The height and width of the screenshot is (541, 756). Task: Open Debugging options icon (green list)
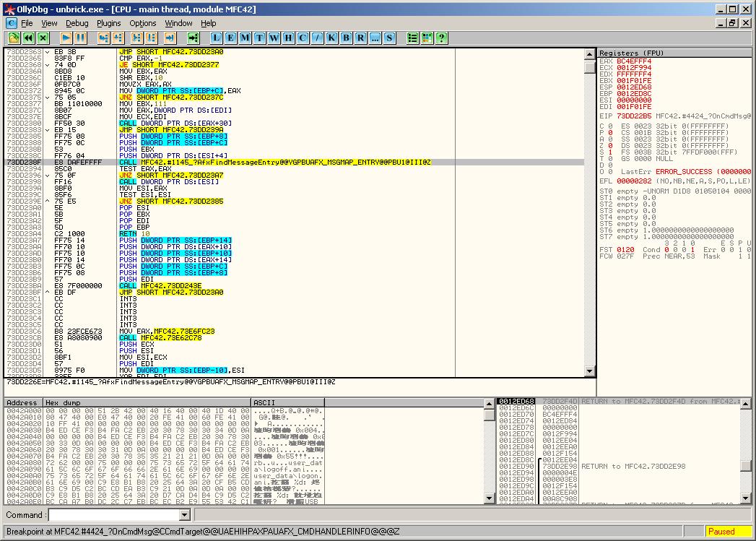(413, 38)
